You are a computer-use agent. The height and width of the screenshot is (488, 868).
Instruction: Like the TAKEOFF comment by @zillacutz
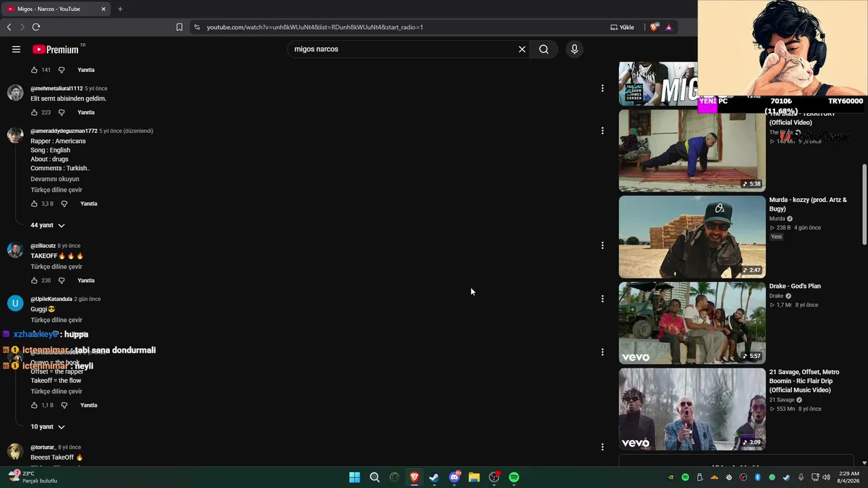coord(34,281)
